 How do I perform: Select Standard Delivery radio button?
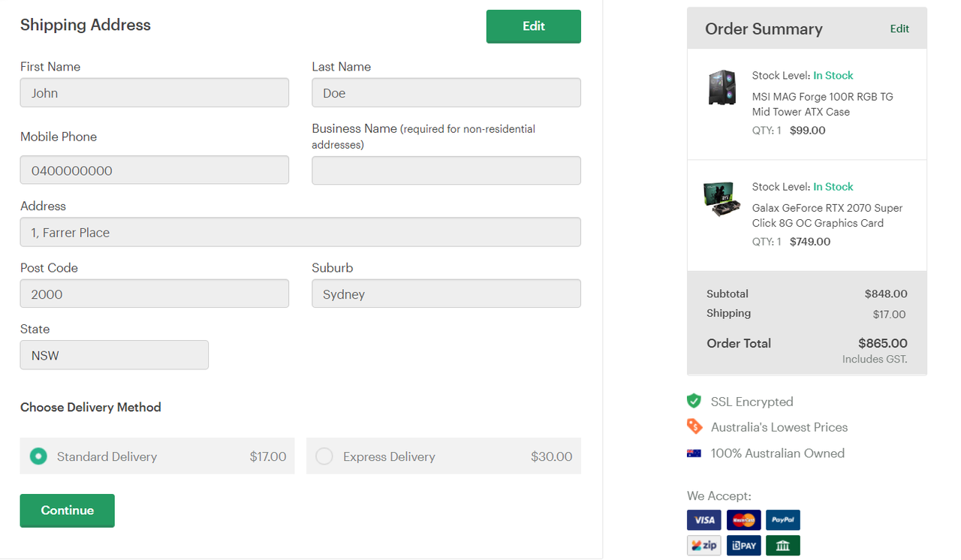click(38, 456)
